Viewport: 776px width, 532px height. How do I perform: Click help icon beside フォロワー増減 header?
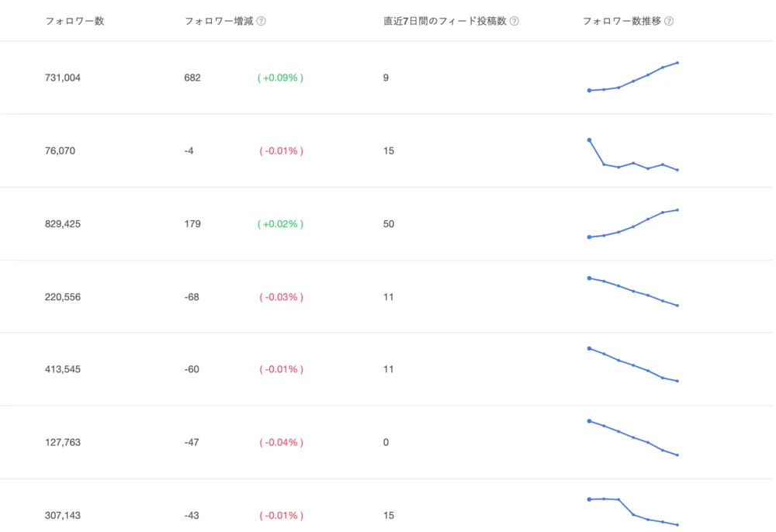click(261, 22)
